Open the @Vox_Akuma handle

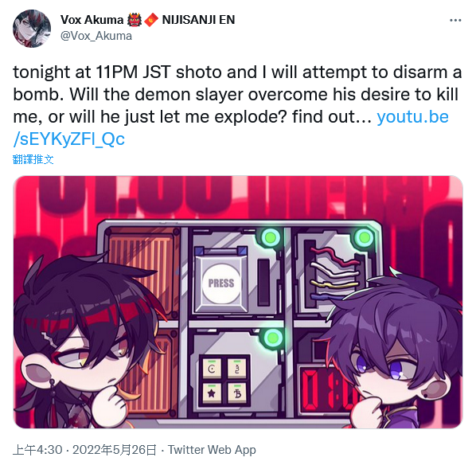(96, 36)
